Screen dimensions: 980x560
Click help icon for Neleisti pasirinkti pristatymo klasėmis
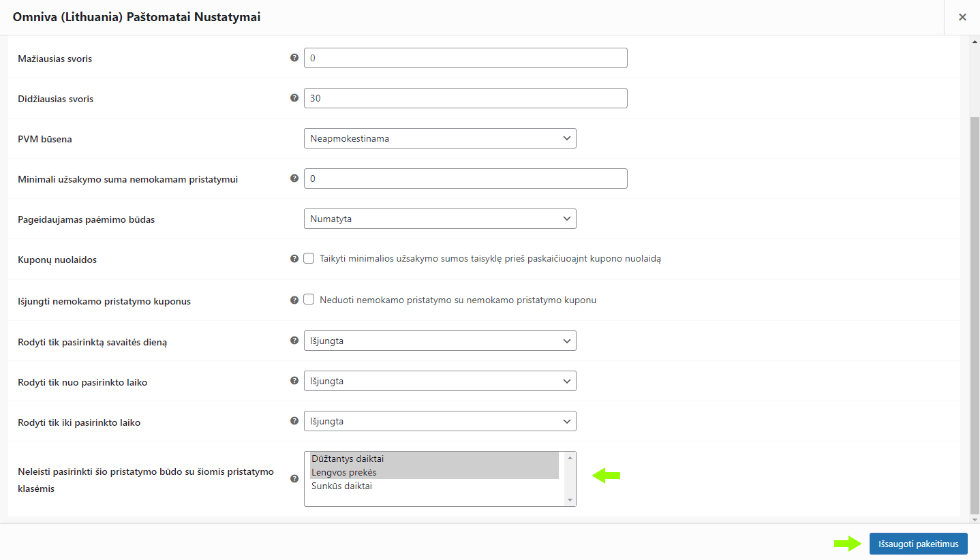pyautogui.click(x=294, y=479)
